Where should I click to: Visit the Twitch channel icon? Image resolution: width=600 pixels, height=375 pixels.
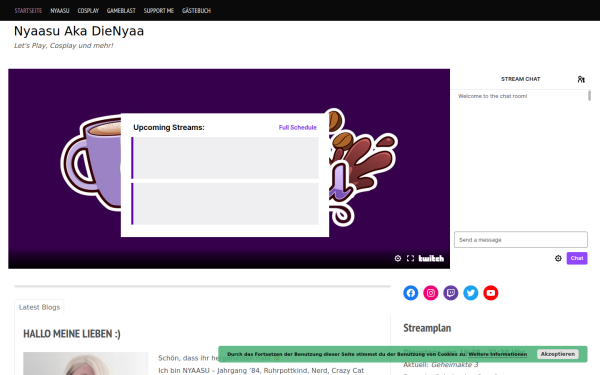click(451, 293)
